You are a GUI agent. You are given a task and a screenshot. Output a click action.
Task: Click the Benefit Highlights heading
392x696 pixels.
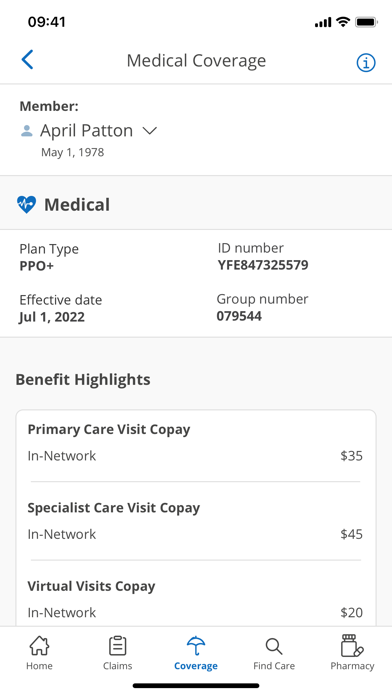tap(83, 380)
